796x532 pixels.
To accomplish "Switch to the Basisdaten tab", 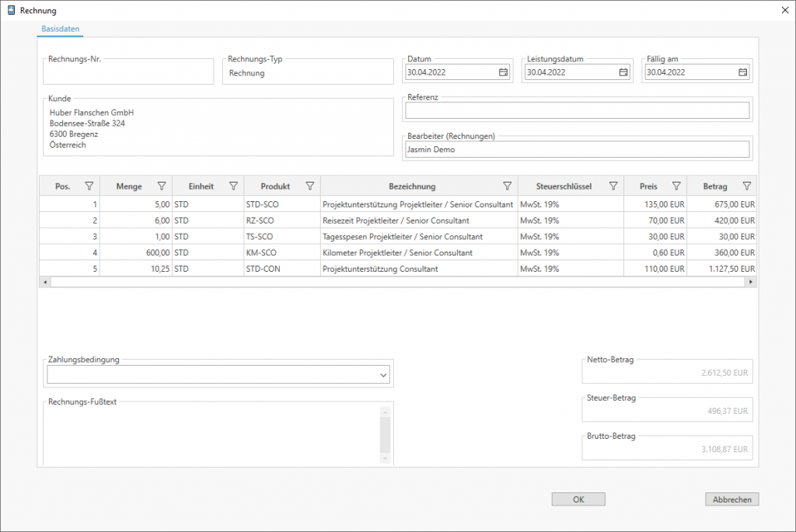I will pyautogui.click(x=61, y=29).
